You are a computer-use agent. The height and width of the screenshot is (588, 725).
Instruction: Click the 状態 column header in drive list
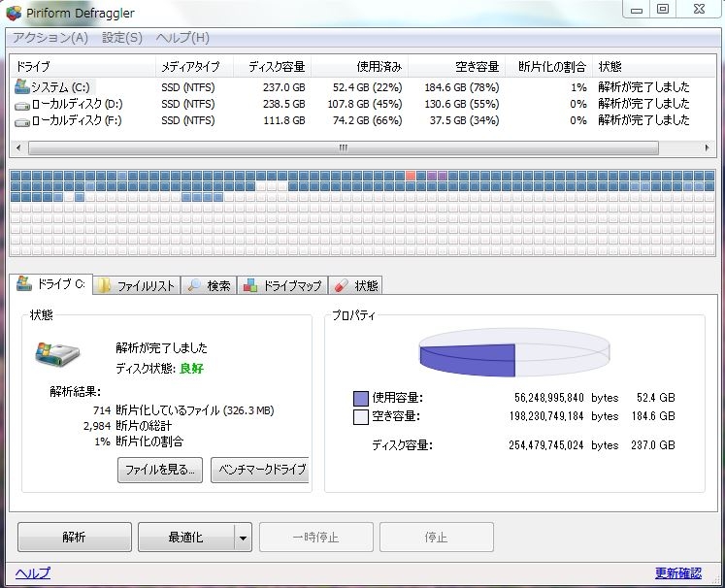[653, 67]
